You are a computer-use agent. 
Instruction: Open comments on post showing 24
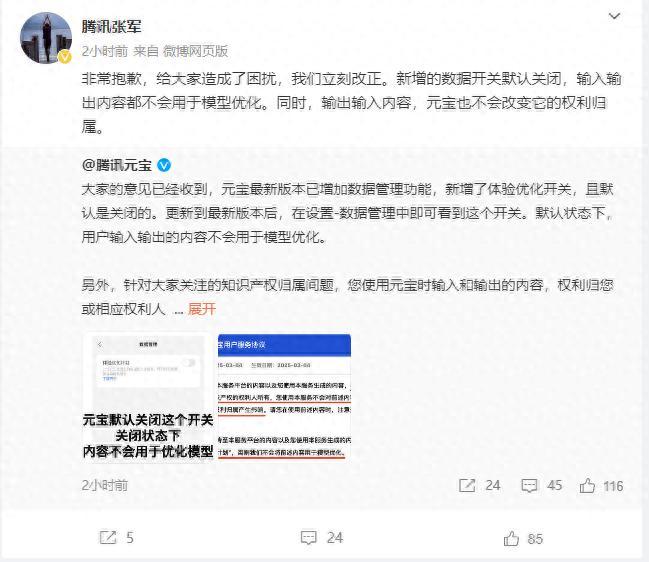(322, 538)
